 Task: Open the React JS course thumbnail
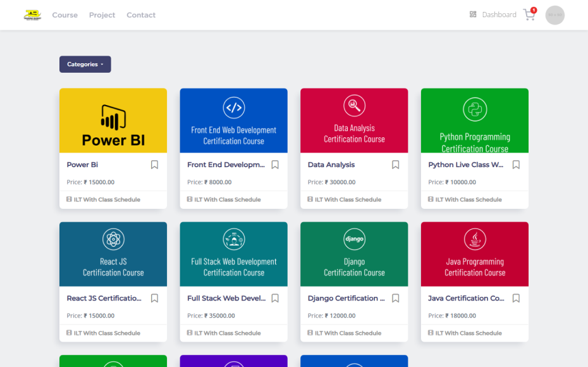[113, 254]
